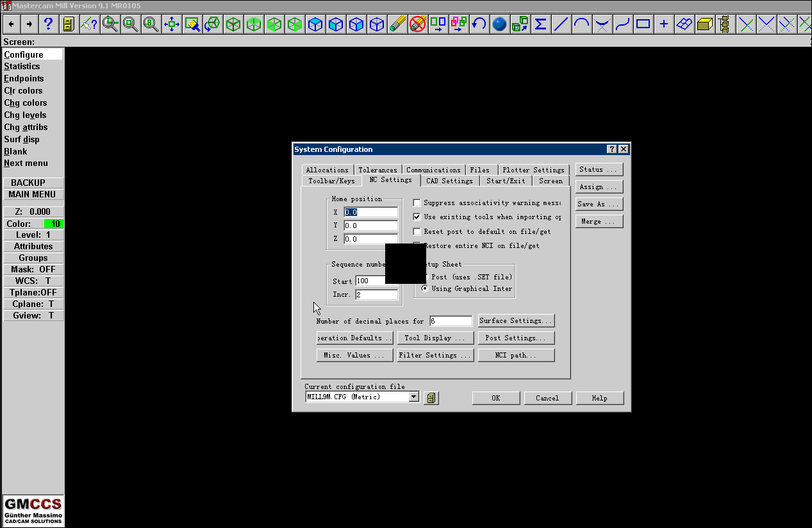
Task: Select the rotating cube dynamic view icon
Action: click(x=212, y=24)
